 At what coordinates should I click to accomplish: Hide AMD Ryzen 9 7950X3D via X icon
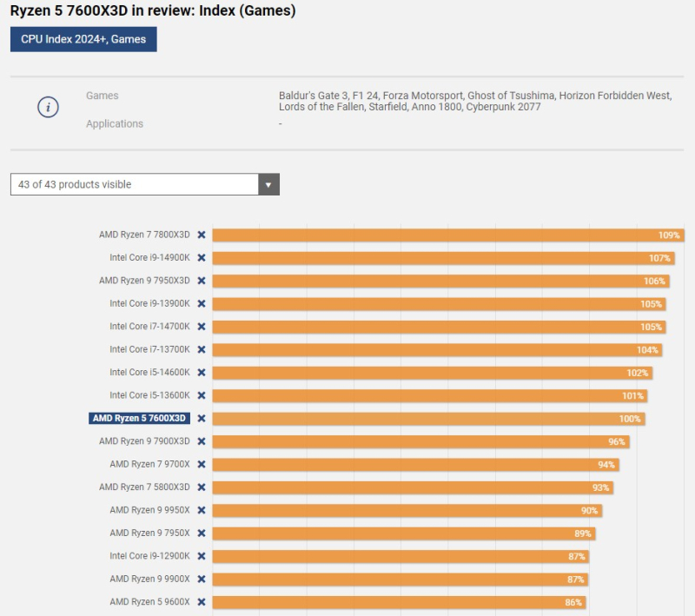pos(202,281)
